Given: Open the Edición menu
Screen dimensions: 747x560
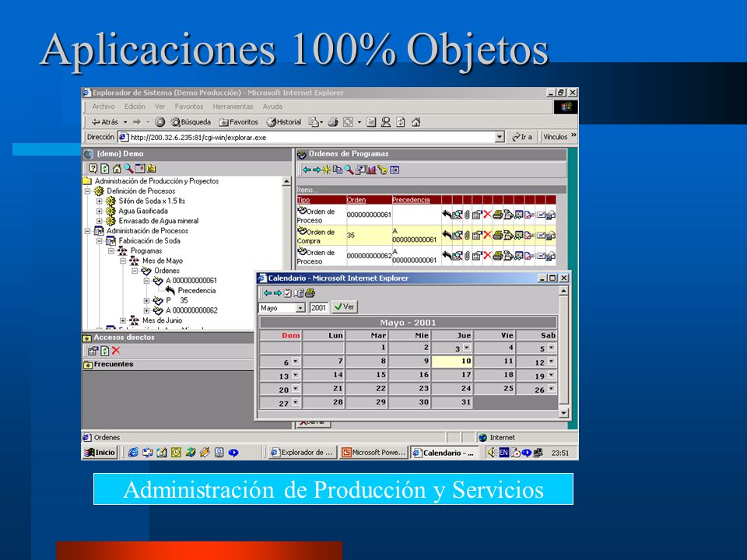Looking at the screenshot, I should (x=135, y=107).
